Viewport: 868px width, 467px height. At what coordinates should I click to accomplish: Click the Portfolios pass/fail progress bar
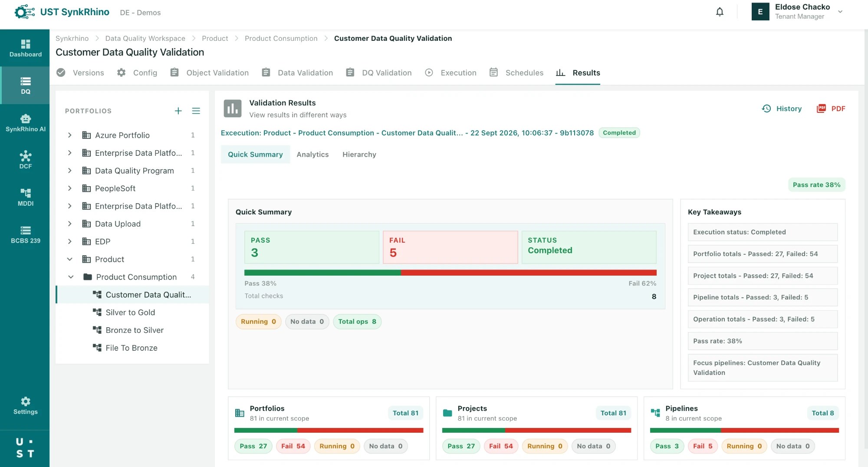(x=329, y=430)
